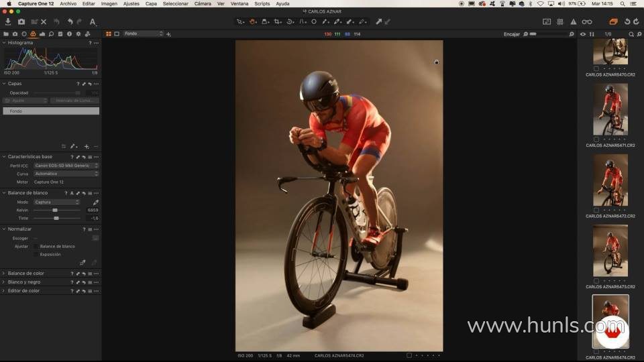Add a layer with plus in Capas
Screen dimensions: 644x362
pos(87,147)
